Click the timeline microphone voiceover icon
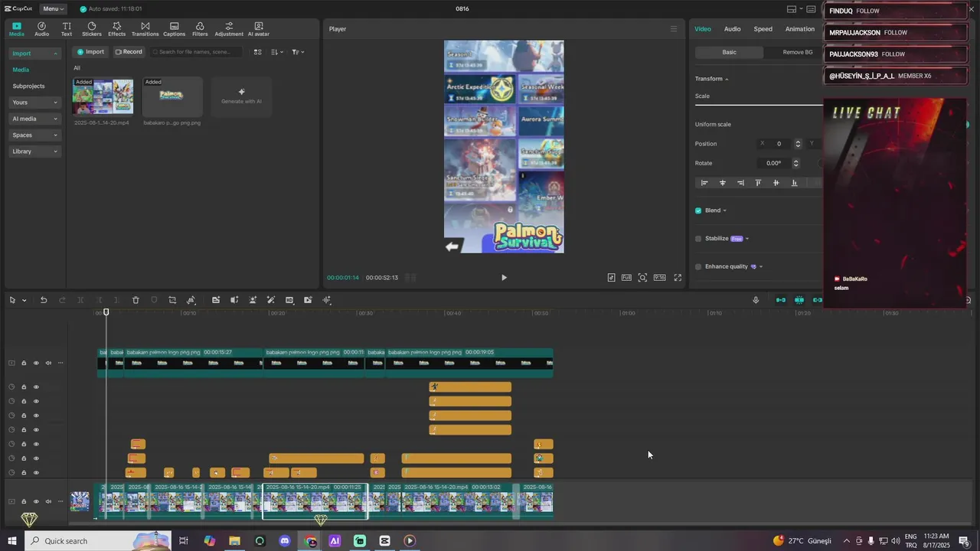This screenshot has height=551, width=980. click(756, 300)
